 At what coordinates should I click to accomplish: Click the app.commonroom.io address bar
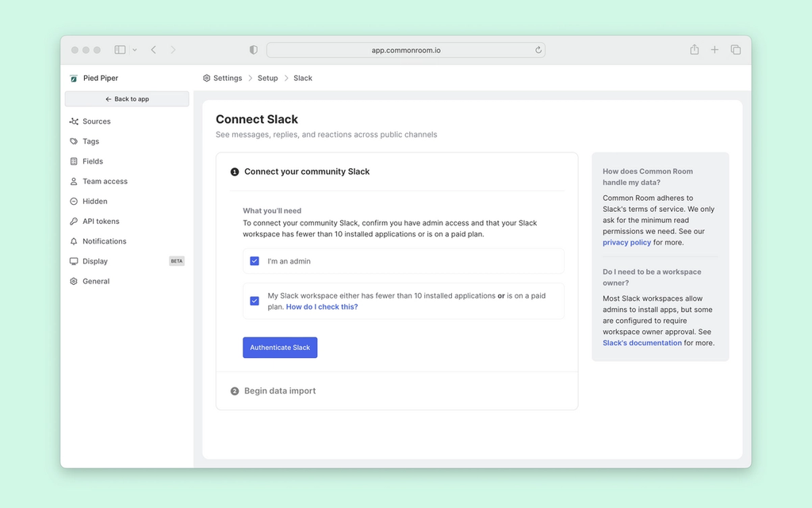[405, 50]
